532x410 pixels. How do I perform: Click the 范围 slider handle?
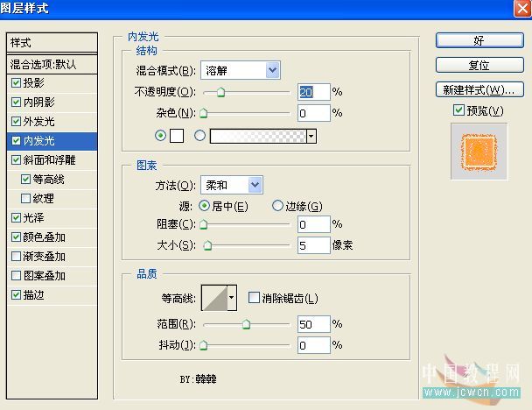[247, 324]
